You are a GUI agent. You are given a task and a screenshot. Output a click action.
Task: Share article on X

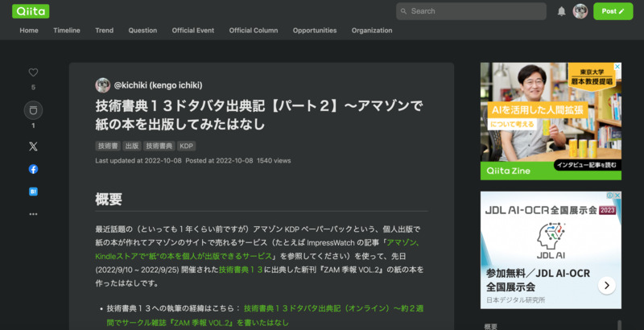(x=33, y=146)
